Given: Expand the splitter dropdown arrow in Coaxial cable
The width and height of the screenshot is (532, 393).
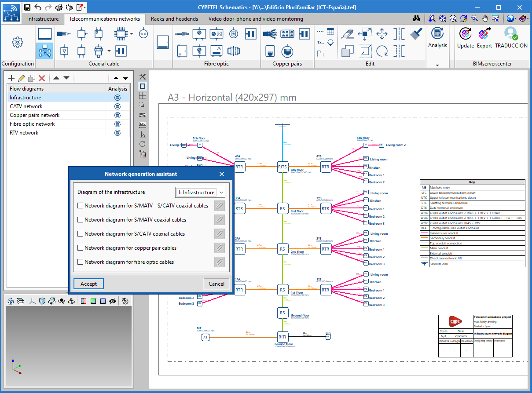Looking at the screenshot, I should [x=109, y=51].
